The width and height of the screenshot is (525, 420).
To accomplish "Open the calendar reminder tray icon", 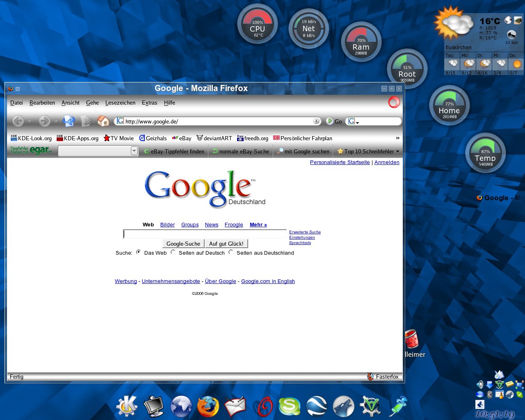I will click(500, 394).
